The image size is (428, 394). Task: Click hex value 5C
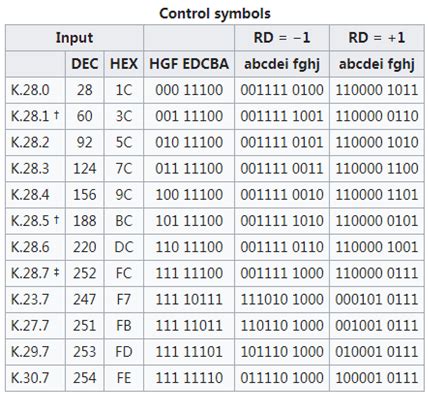(124, 142)
